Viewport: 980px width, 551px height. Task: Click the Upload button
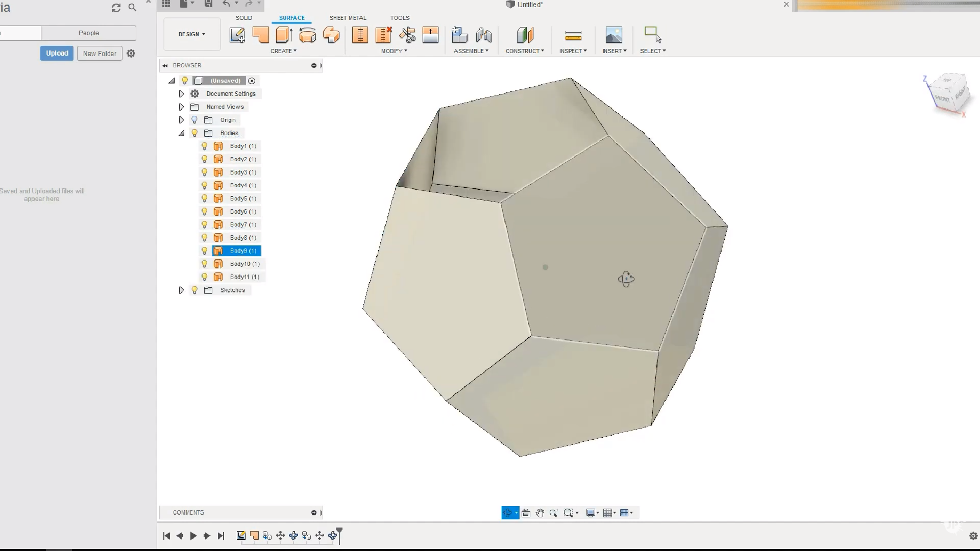(57, 53)
